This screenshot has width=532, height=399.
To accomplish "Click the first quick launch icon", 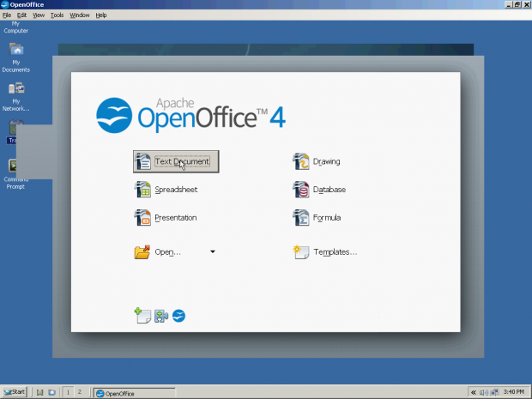I will (x=40, y=392).
